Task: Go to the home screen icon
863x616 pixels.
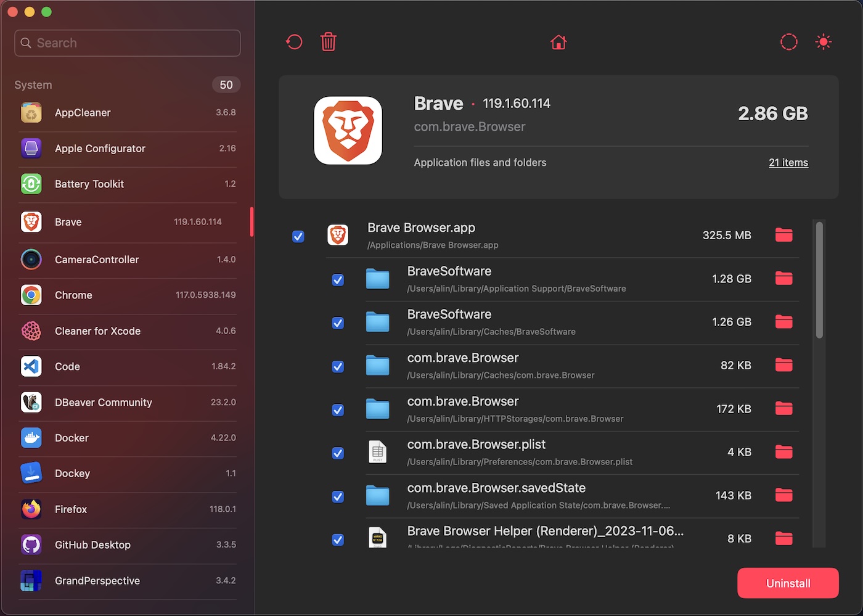Action: tap(558, 42)
